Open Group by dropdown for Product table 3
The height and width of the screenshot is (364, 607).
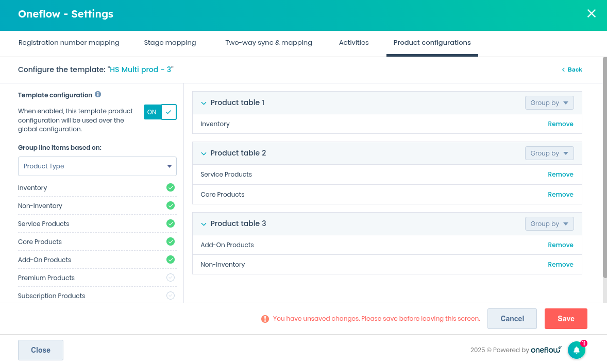pos(549,224)
